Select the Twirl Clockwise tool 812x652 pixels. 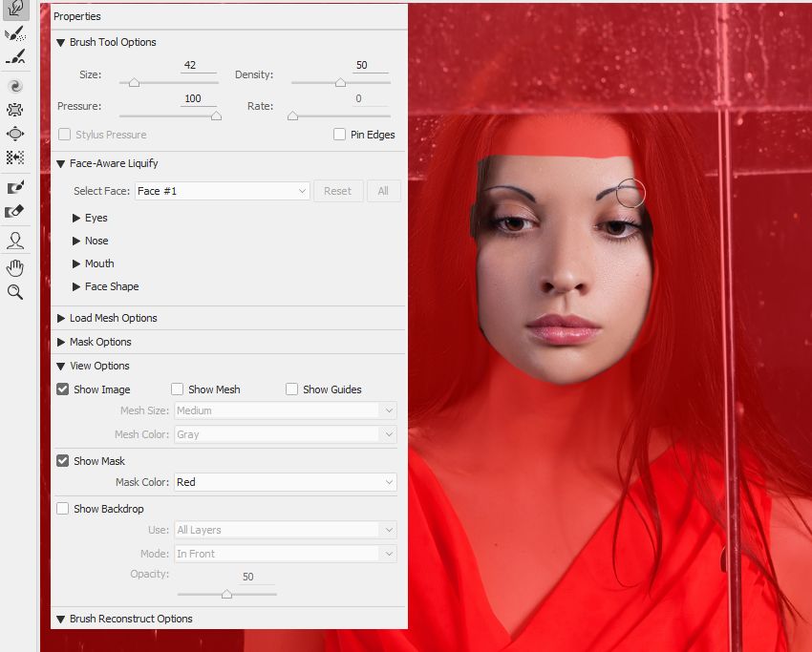point(15,85)
